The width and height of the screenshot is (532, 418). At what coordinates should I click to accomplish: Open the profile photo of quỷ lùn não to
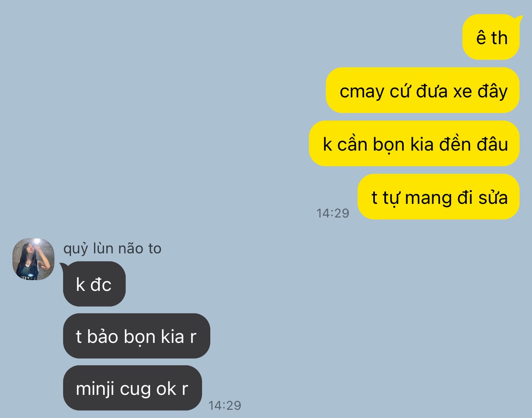(x=33, y=259)
